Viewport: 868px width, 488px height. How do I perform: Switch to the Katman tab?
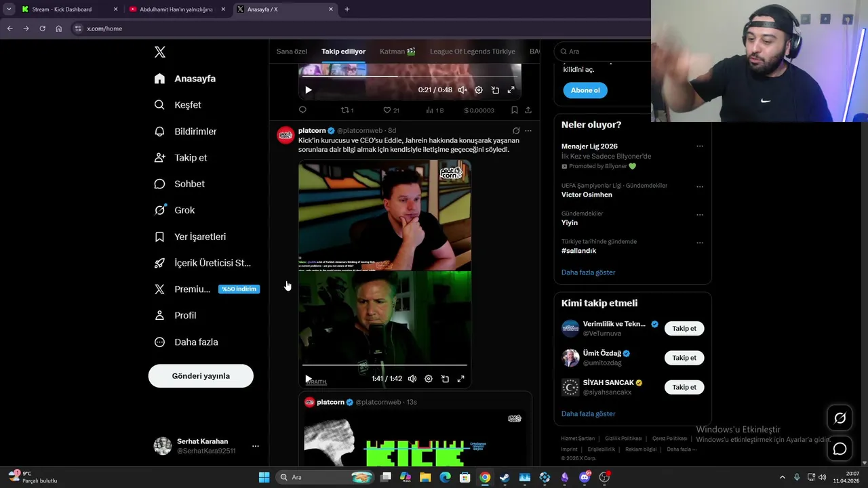pyautogui.click(x=397, y=52)
